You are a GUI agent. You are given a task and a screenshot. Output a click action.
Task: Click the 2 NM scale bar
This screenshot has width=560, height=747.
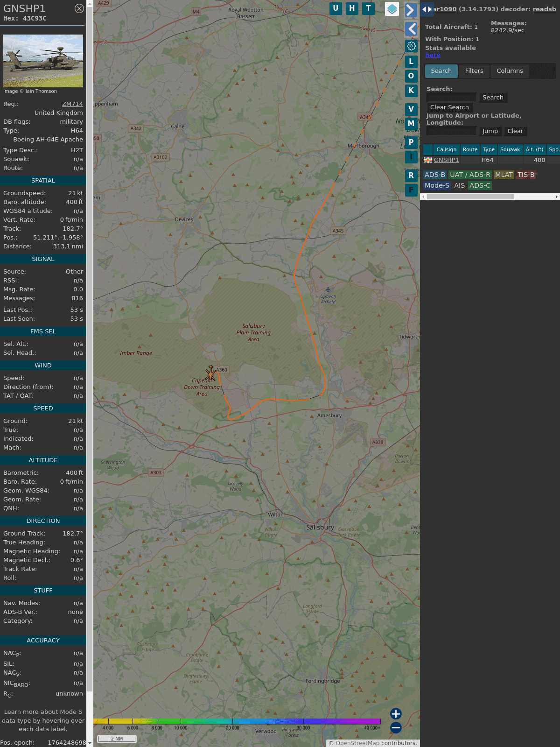click(x=117, y=739)
